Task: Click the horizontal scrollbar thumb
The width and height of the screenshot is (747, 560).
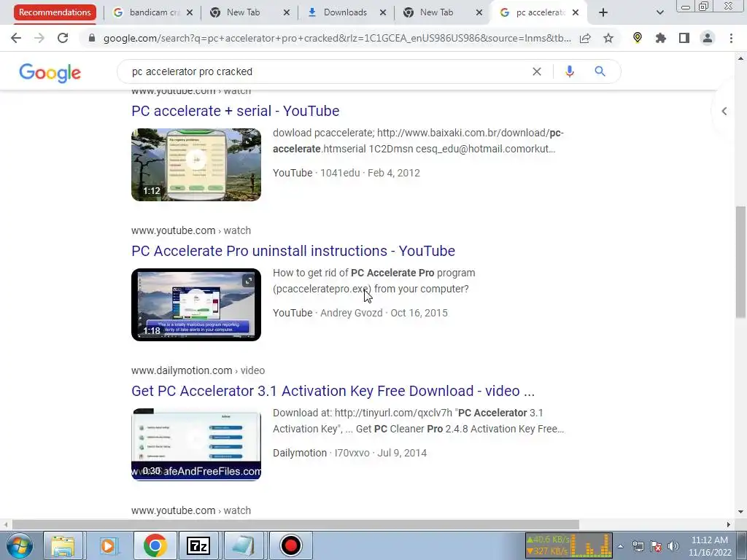Action: click(295, 525)
